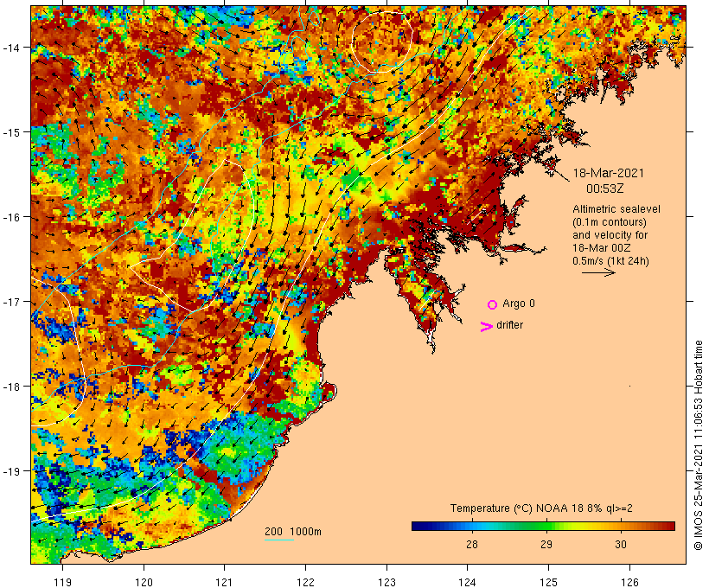Click the 'Temperature (°C) NOAA 18' title

tap(516, 508)
